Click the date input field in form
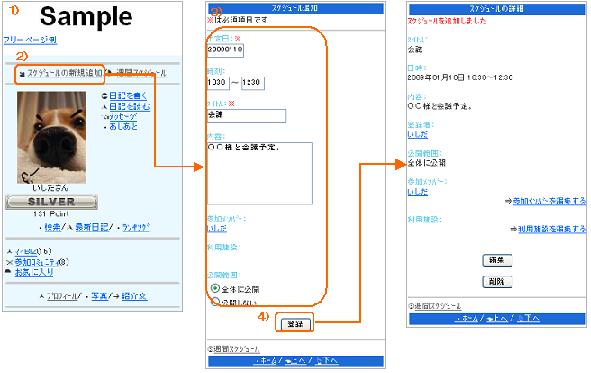The image size is (591, 373). click(225, 50)
